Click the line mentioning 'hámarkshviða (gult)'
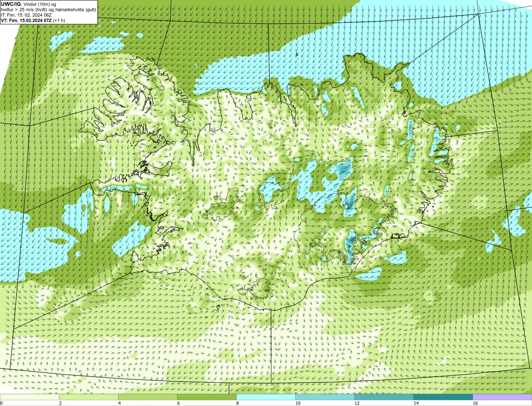 coord(48,10)
